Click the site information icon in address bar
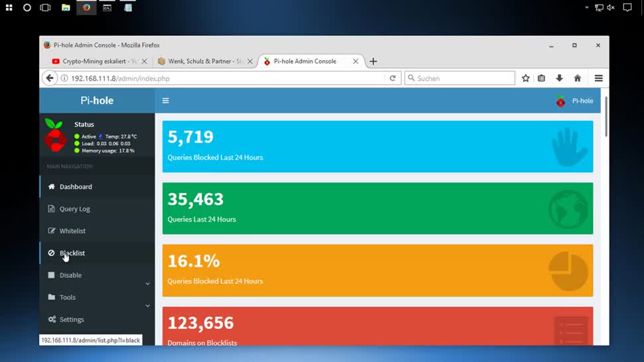This screenshot has width=644, height=362. (64, 78)
